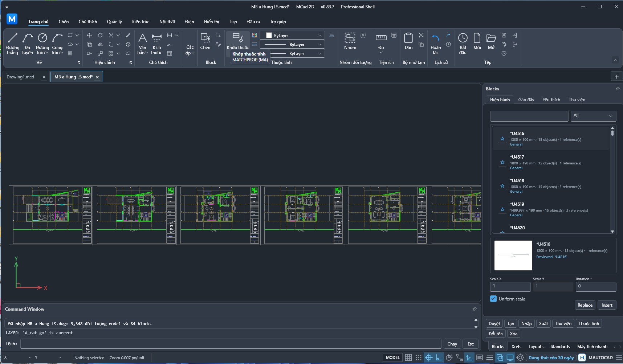This screenshot has width=623, height=364.
Task: Click the table icon in Chú thích
Action: coord(170,53)
